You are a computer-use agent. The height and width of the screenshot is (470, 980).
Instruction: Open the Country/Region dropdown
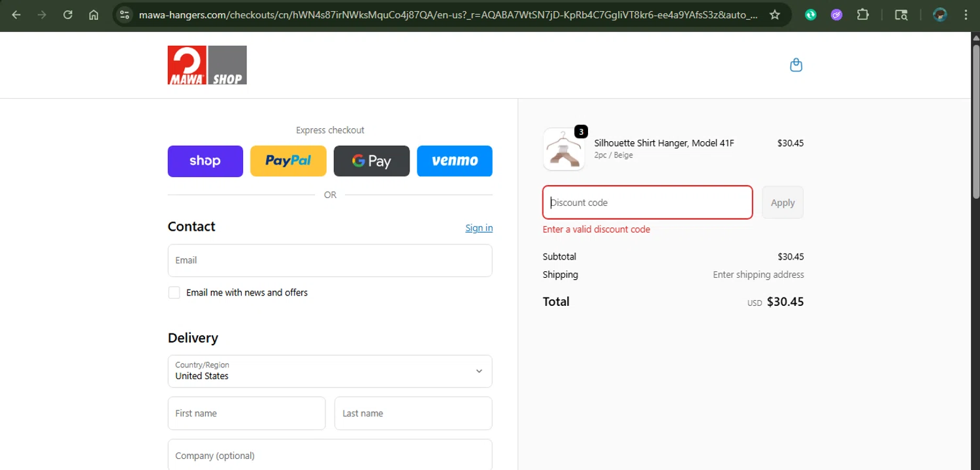click(x=330, y=371)
